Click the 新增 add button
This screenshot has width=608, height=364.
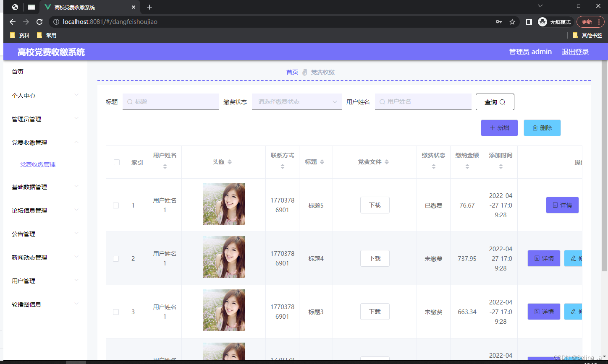[499, 128]
